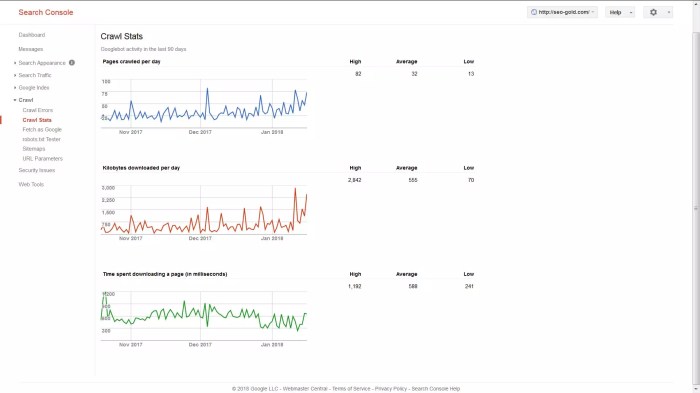700x393 pixels.
Task: Open Terms of Service footer link
Action: pos(351,389)
